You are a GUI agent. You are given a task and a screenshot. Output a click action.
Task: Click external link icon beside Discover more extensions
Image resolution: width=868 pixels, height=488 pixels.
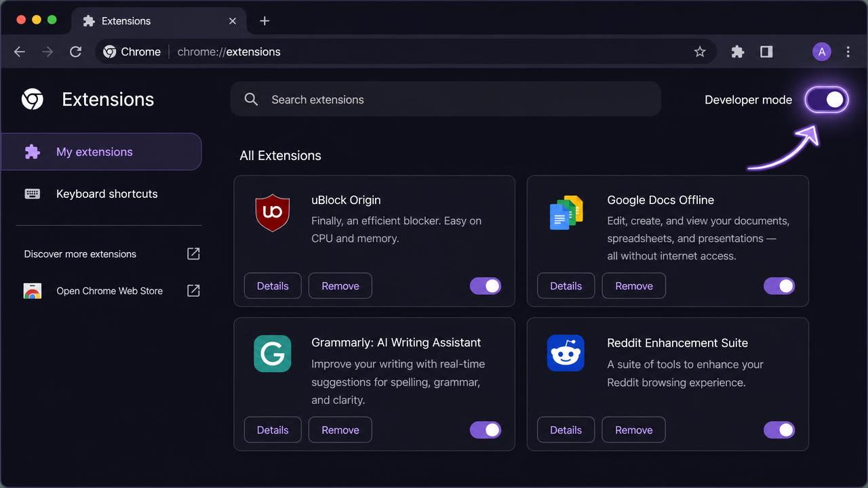click(x=193, y=253)
